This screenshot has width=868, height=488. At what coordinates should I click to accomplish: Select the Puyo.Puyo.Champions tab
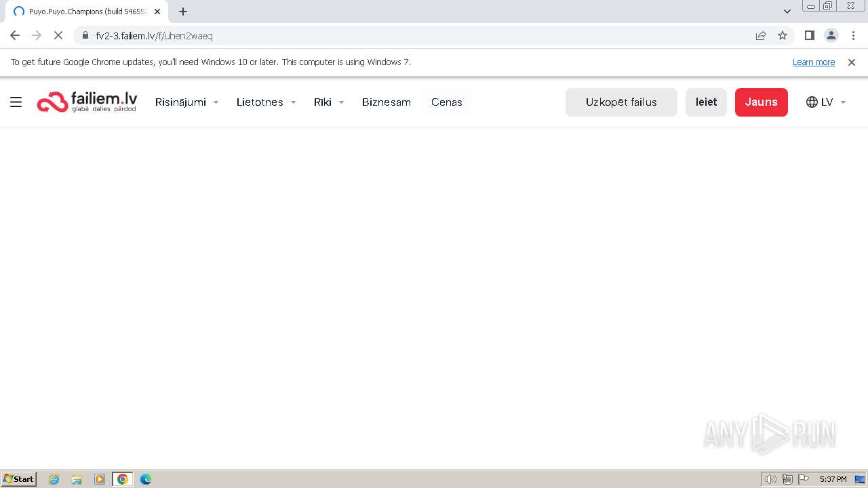click(87, 12)
